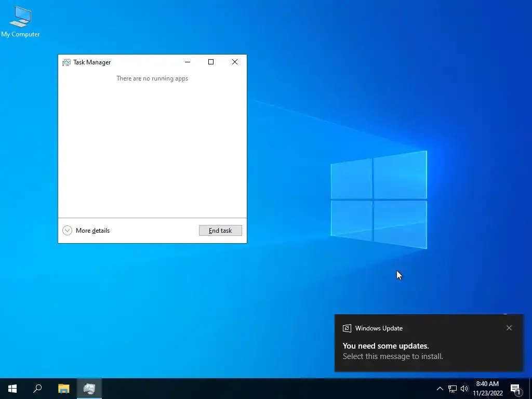Maximize the Task Manager window

(211, 62)
